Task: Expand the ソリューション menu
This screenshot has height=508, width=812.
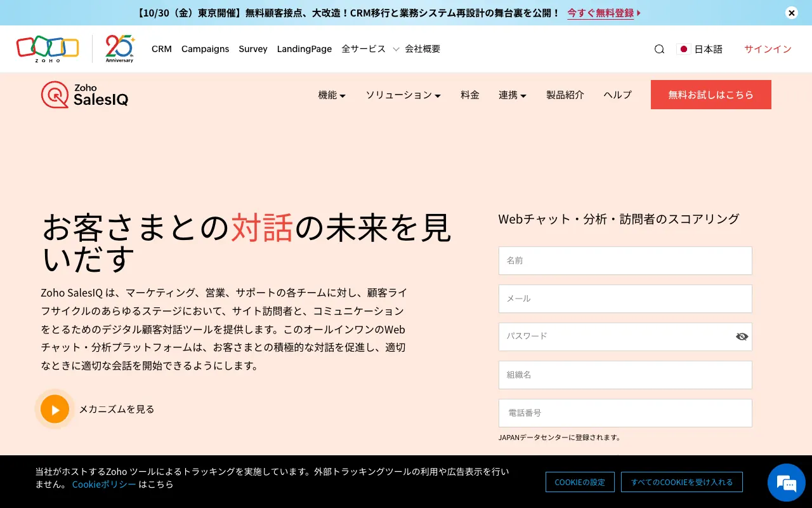Action: (x=403, y=95)
